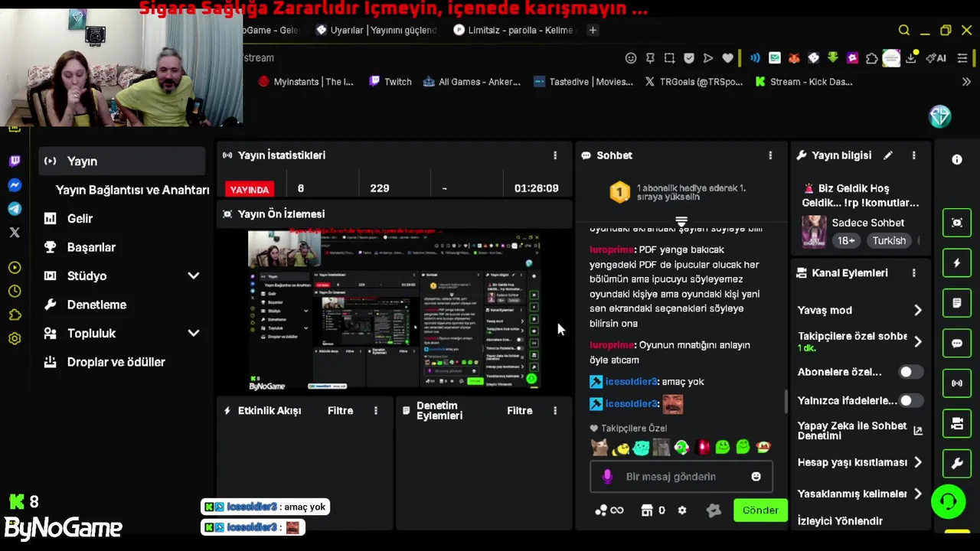The width and height of the screenshot is (980, 551).
Task: Click the puzzle piece extensions icon in the left sidebar
Action: pyautogui.click(x=15, y=315)
